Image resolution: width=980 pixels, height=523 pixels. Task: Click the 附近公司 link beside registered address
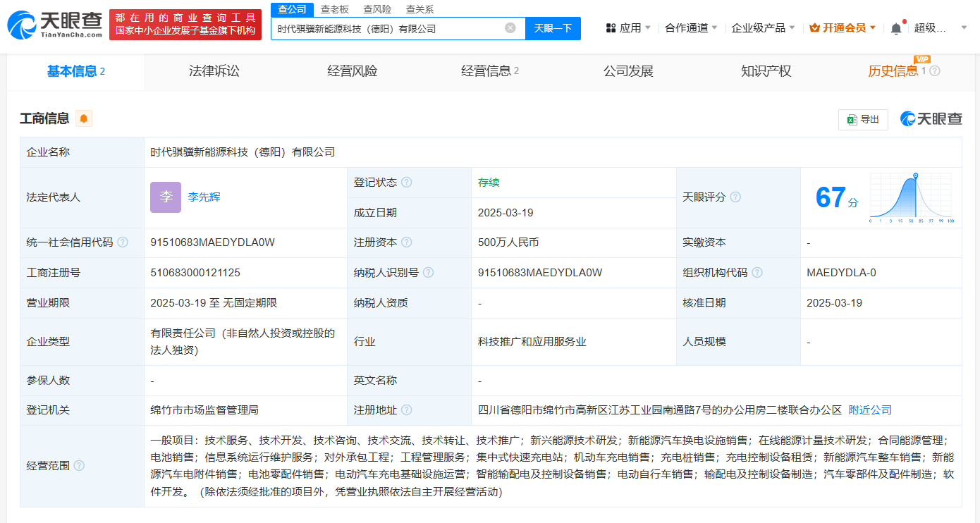869,410
